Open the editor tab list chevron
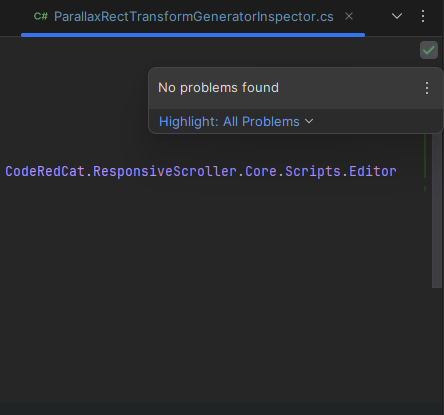Image resolution: width=444 pixels, height=415 pixels. [397, 16]
